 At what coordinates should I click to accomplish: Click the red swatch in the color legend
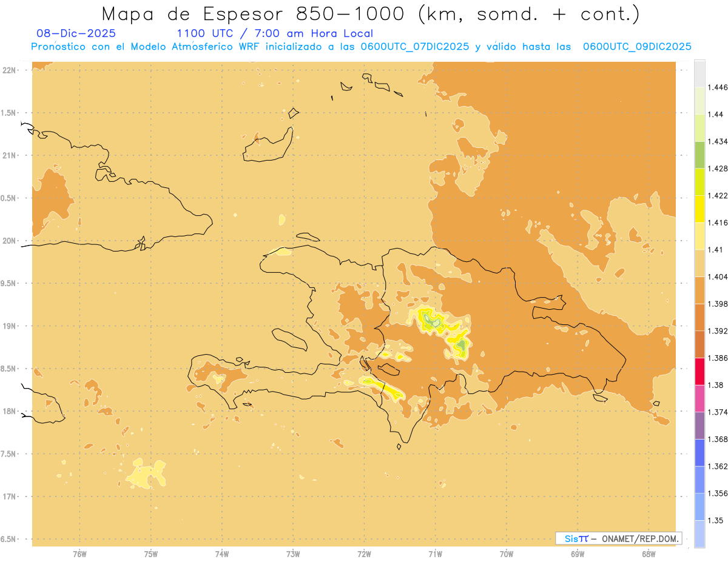coord(699,371)
